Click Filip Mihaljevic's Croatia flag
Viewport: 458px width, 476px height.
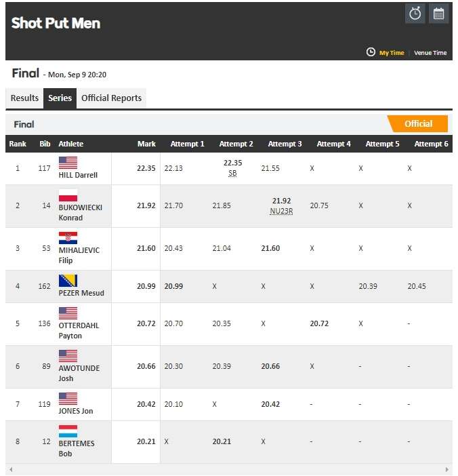coord(68,238)
